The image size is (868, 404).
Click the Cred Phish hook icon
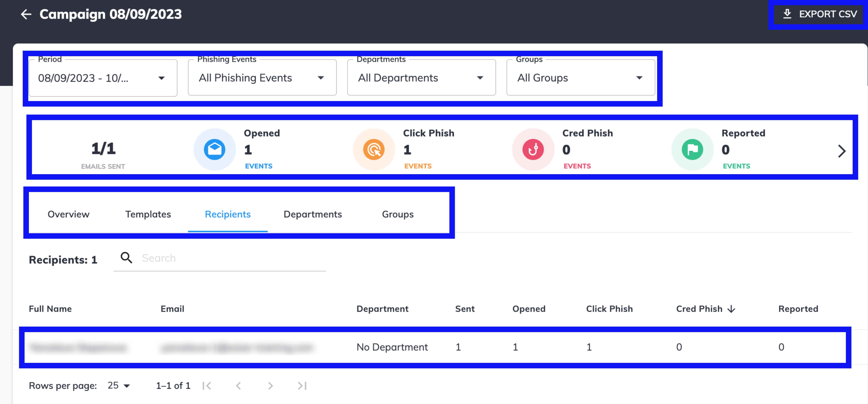tap(533, 149)
